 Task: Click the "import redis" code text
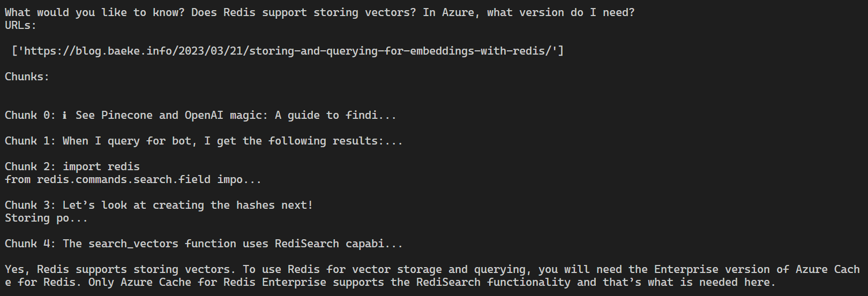(x=101, y=166)
